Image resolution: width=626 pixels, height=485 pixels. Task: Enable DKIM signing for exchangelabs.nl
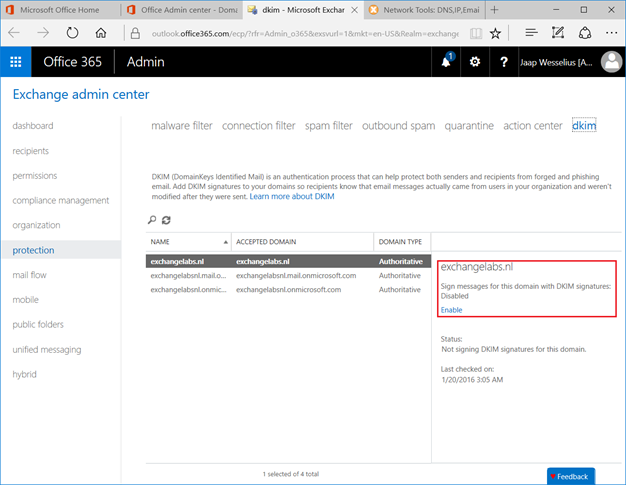[x=451, y=310]
